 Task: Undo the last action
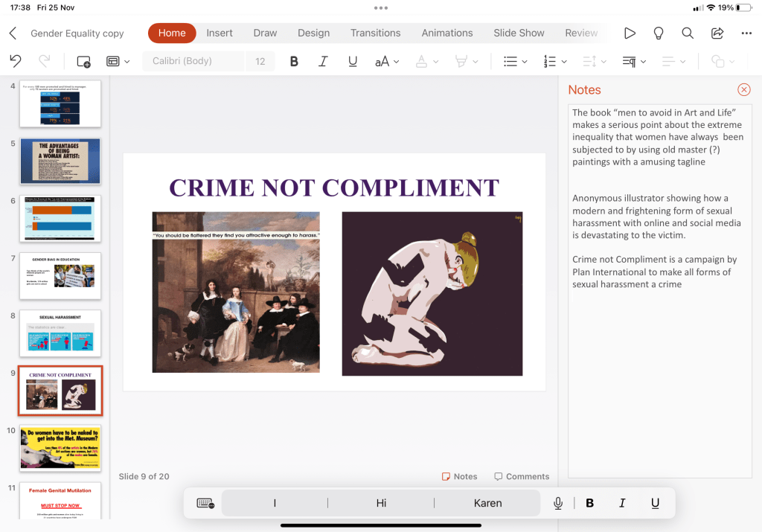(x=16, y=61)
